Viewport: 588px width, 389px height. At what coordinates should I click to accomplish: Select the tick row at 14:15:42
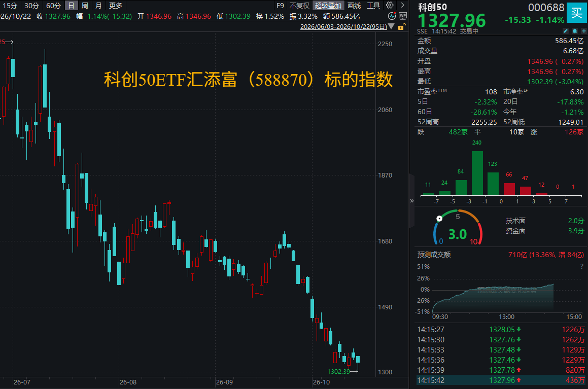click(x=501, y=380)
